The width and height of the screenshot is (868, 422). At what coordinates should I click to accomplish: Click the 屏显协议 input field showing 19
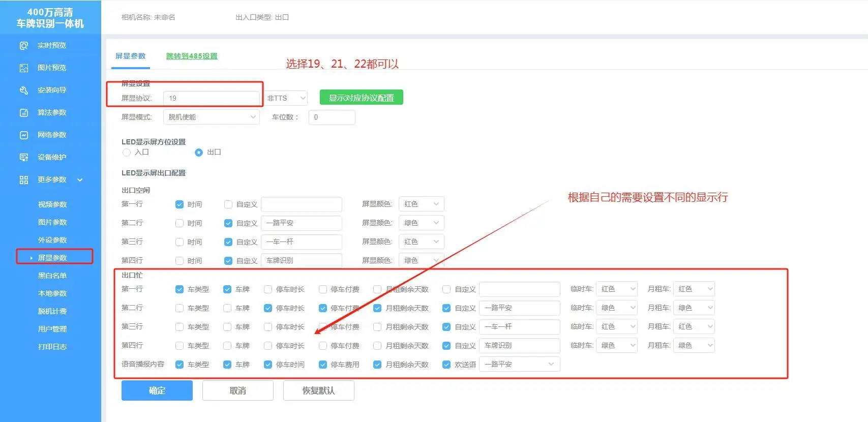click(211, 98)
